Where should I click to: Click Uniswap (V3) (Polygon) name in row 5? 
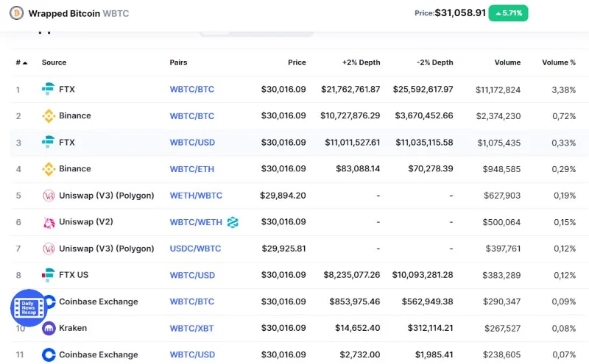click(x=106, y=196)
